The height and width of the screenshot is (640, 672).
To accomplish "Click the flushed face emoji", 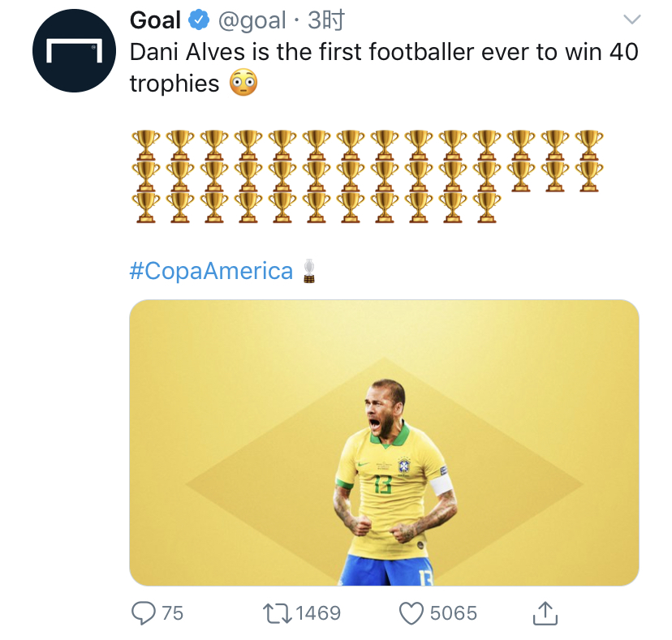I will coord(243,83).
